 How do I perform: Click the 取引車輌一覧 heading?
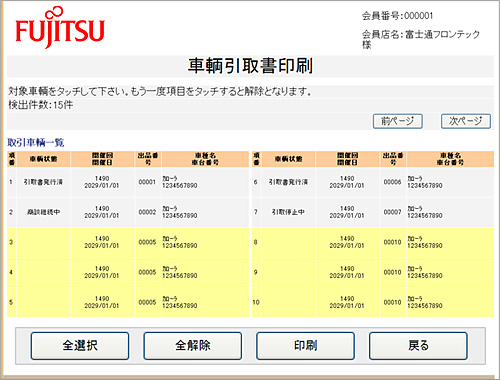(36, 143)
